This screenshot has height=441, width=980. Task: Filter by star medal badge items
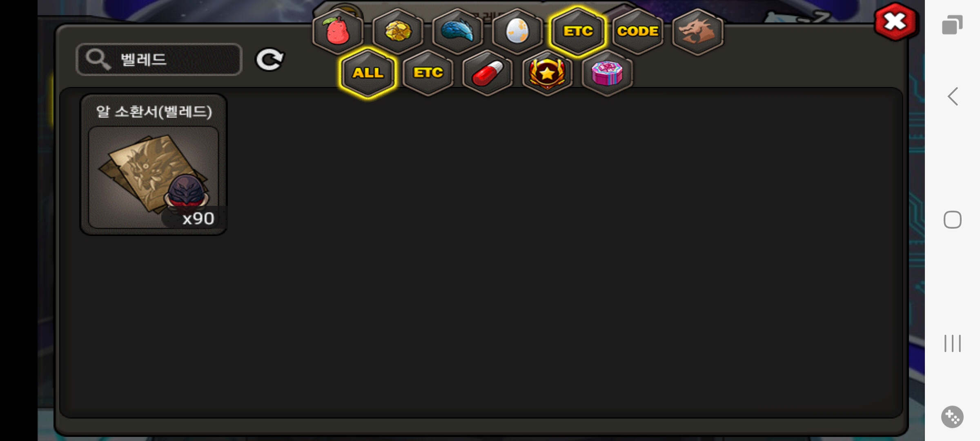point(547,73)
